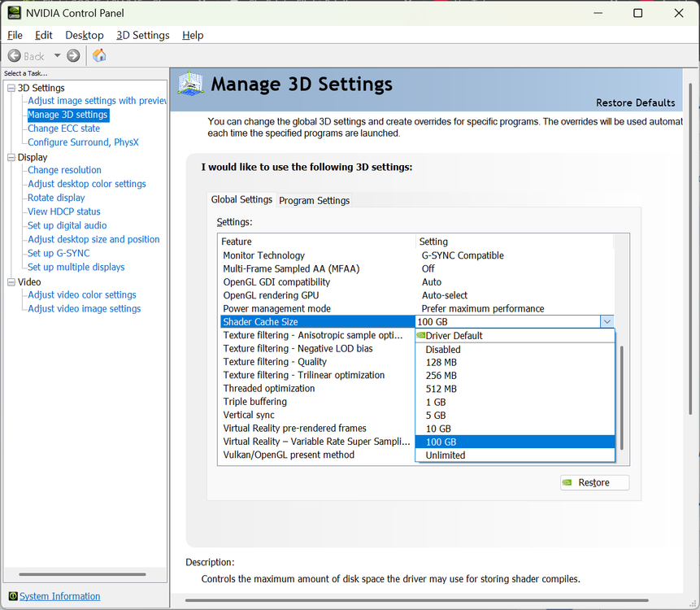Select Driver Default cache option

pyautogui.click(x=454, y=335)
